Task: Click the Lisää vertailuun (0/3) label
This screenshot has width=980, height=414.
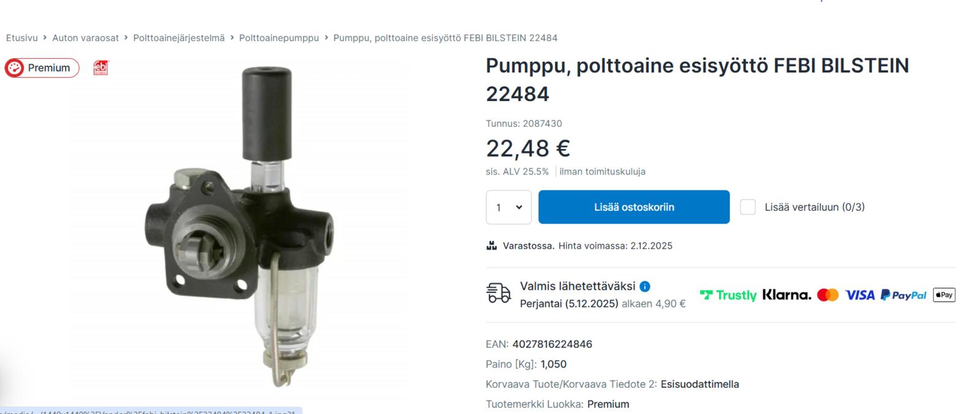Action: point(815,207)
